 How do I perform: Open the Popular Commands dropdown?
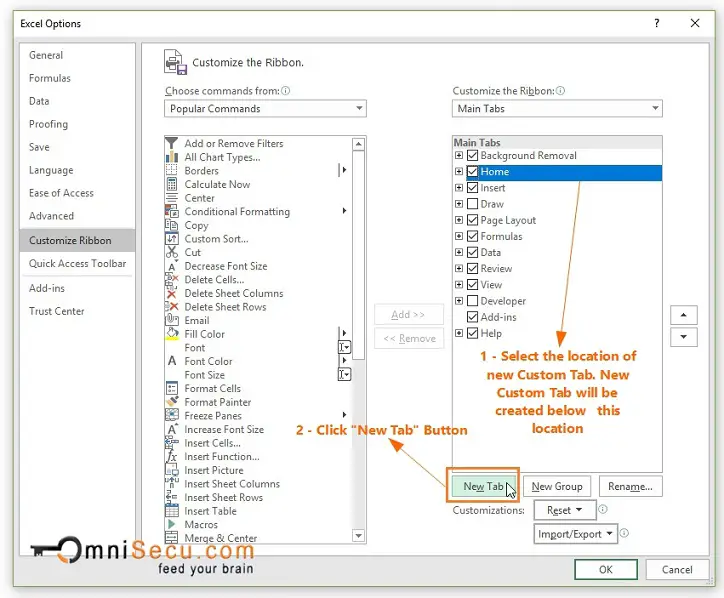click(265, 109)
